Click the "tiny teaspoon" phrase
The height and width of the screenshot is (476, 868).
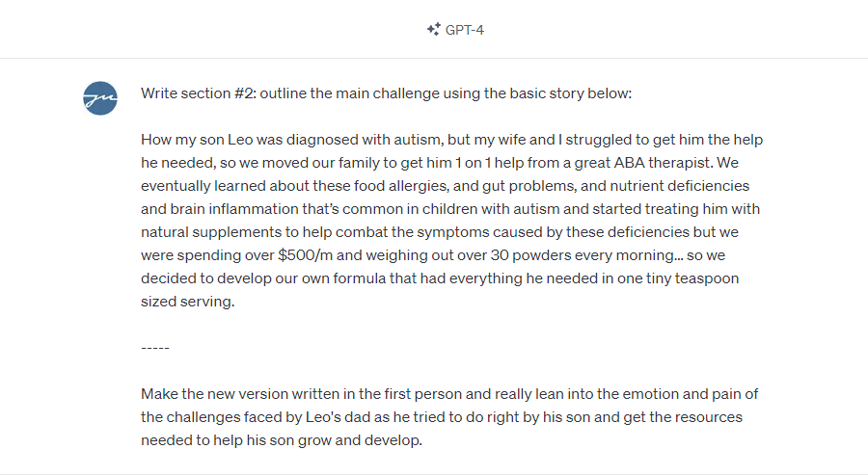pos(692,278)
